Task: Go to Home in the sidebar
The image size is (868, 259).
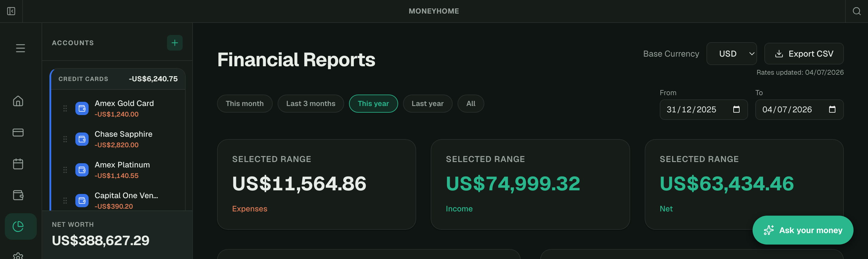Action: (x=18, y=101)
